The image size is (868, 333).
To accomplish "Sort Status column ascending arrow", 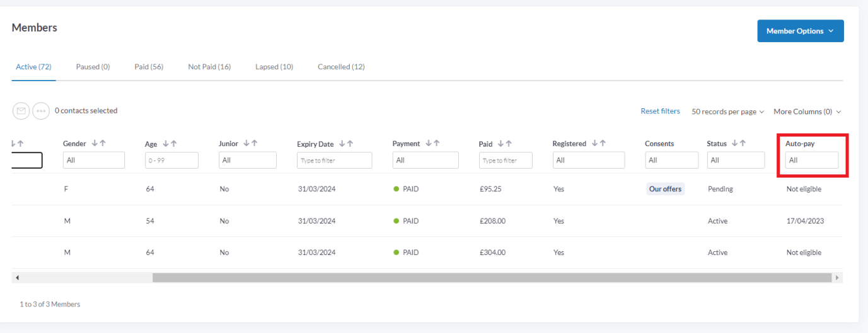I will (x=743, y=144).
